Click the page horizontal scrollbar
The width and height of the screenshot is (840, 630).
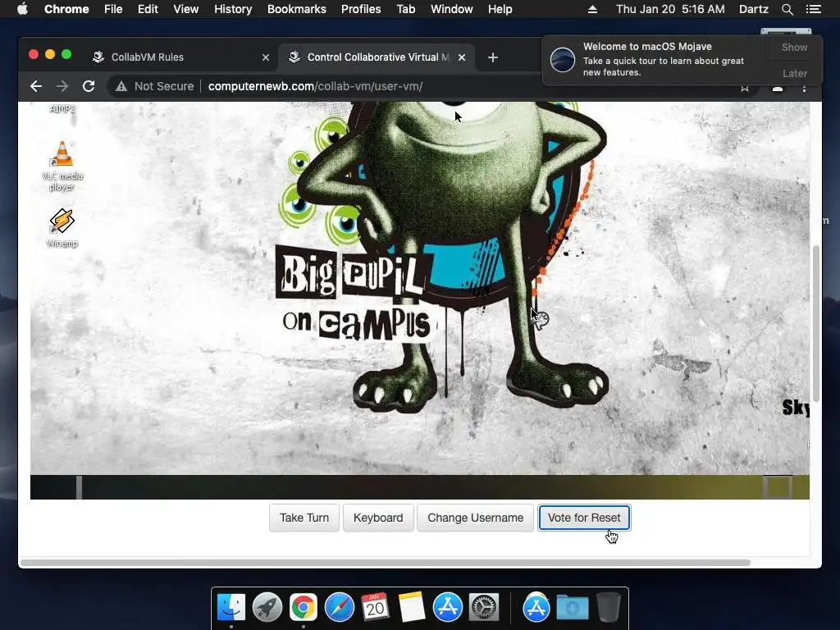tap(385, 563)
